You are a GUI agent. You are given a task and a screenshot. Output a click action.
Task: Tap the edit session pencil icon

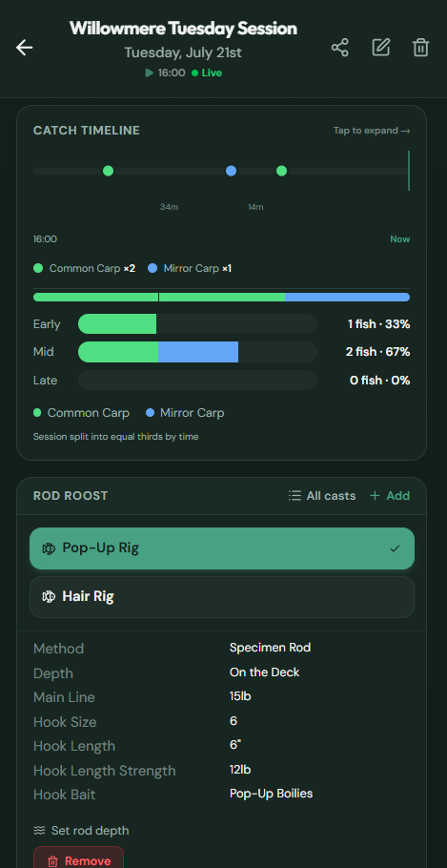[380, 48]
